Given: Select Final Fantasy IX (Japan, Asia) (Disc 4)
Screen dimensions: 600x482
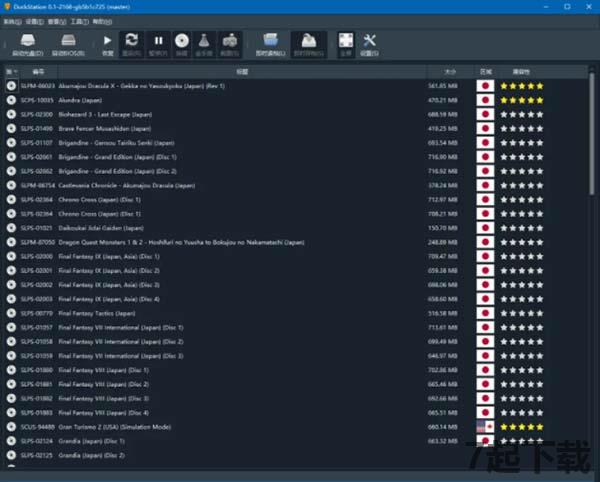Looking at the screenshot, I should click(x=109, y=299).
